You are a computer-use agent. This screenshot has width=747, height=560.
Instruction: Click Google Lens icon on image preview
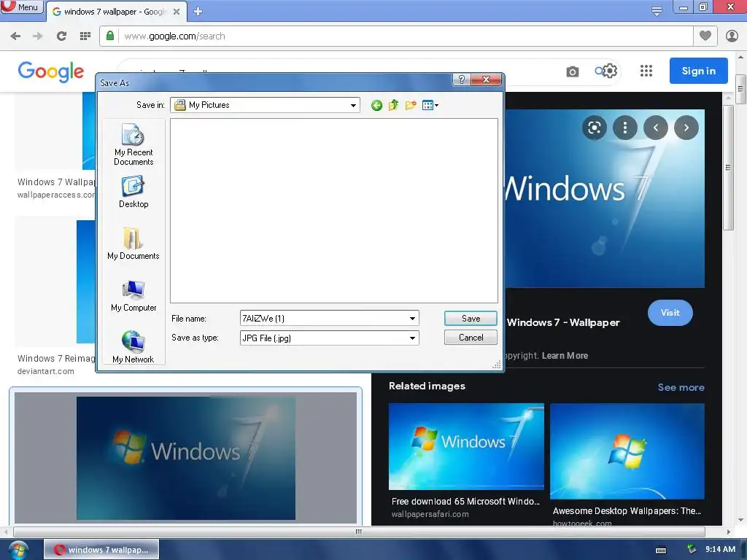[x=594, y=128]
